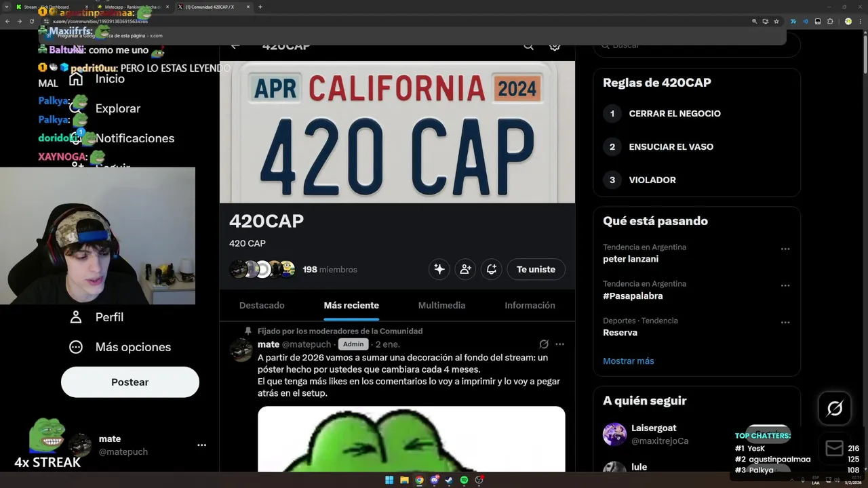The image size is (868, 488).
Task: Click the post date 2 ene.
Action: (387, 344)
